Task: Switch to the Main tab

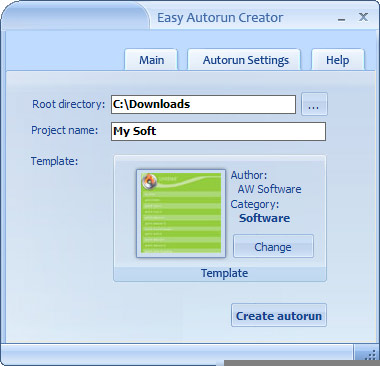Action: click(151, 60)
